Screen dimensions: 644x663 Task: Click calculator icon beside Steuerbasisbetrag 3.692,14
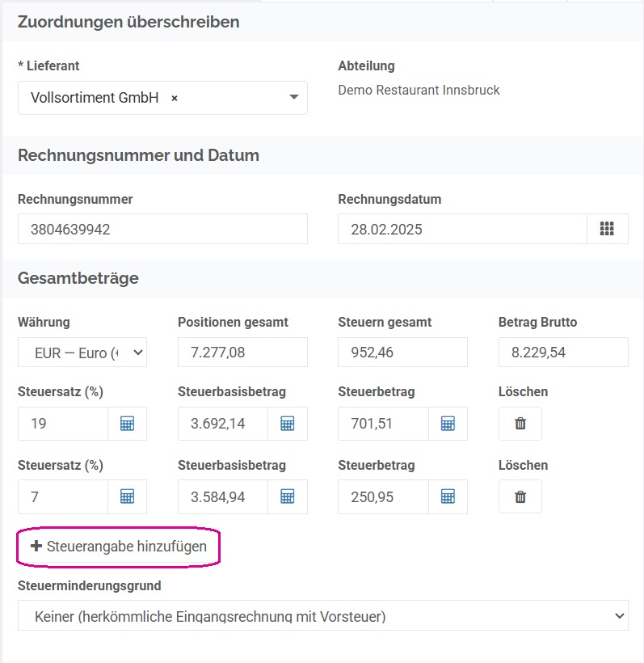(288, 423)
